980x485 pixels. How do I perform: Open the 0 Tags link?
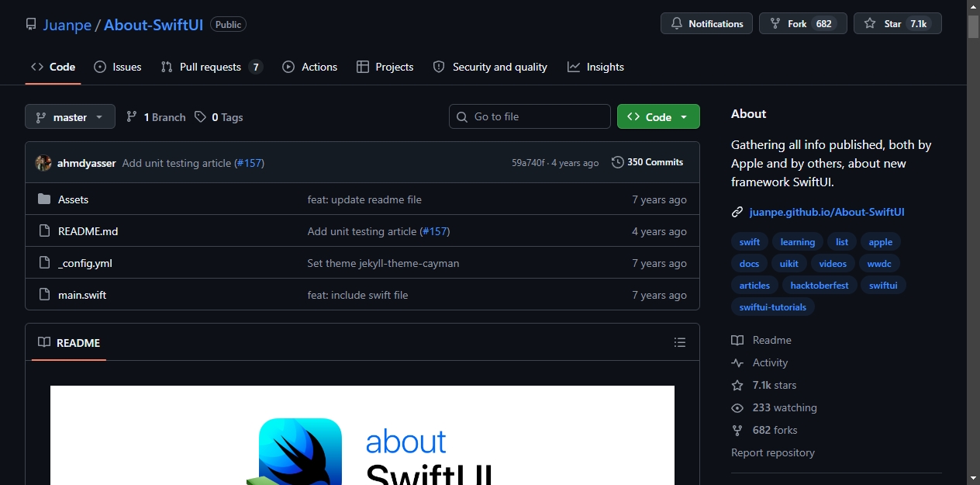(219, 117)
